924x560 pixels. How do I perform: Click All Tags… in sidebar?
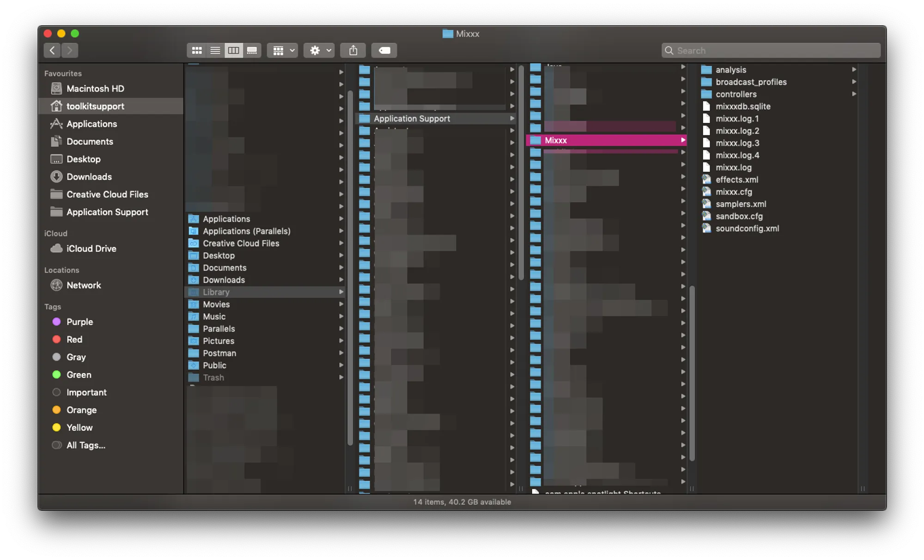coord(85,445)
